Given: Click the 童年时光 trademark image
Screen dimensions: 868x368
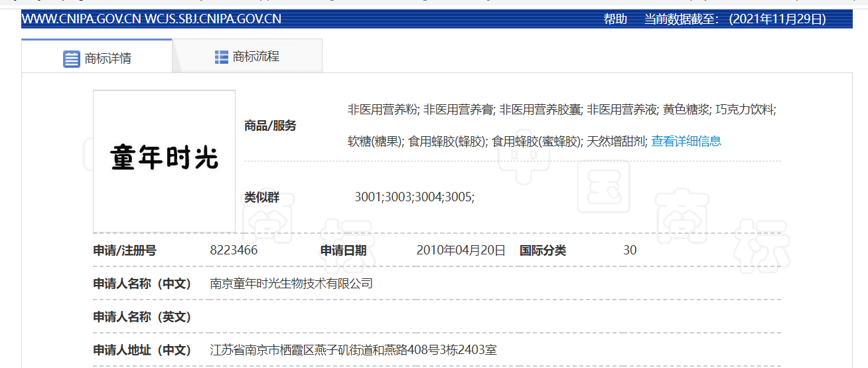Looking at the screenshot, I should pyautogui.click(x=165, y=161).
